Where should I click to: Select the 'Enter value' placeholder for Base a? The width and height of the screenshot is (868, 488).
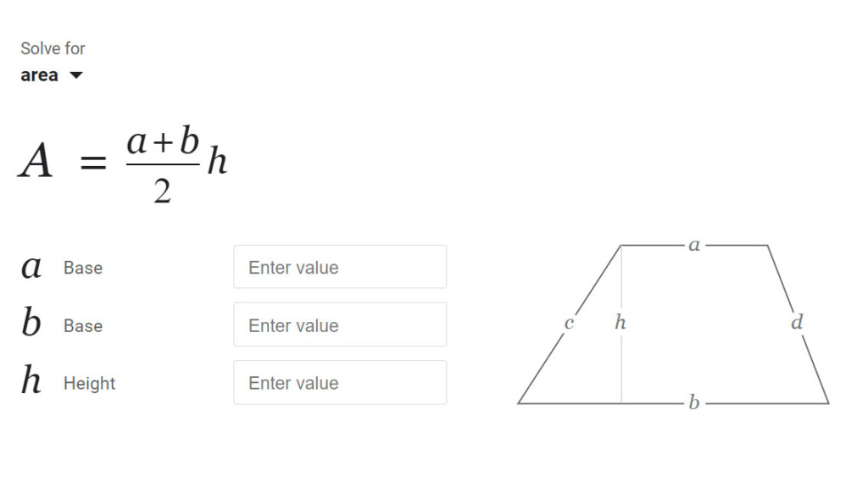[293, 267]
